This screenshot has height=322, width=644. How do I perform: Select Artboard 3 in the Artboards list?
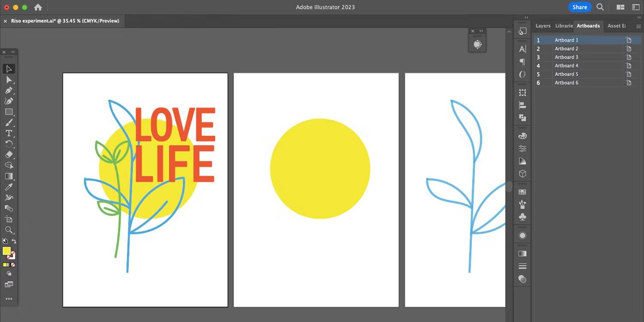566,57
